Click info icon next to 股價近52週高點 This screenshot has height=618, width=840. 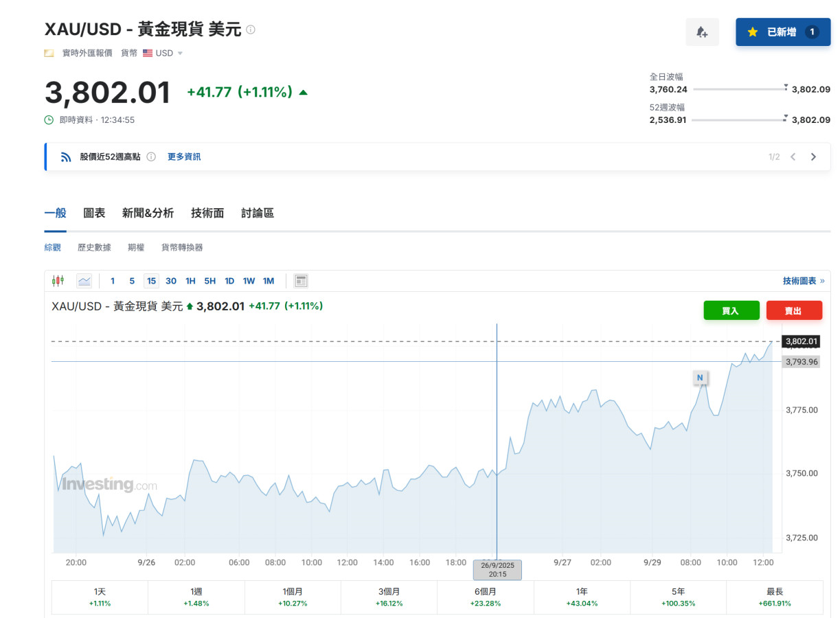(151, 157)
